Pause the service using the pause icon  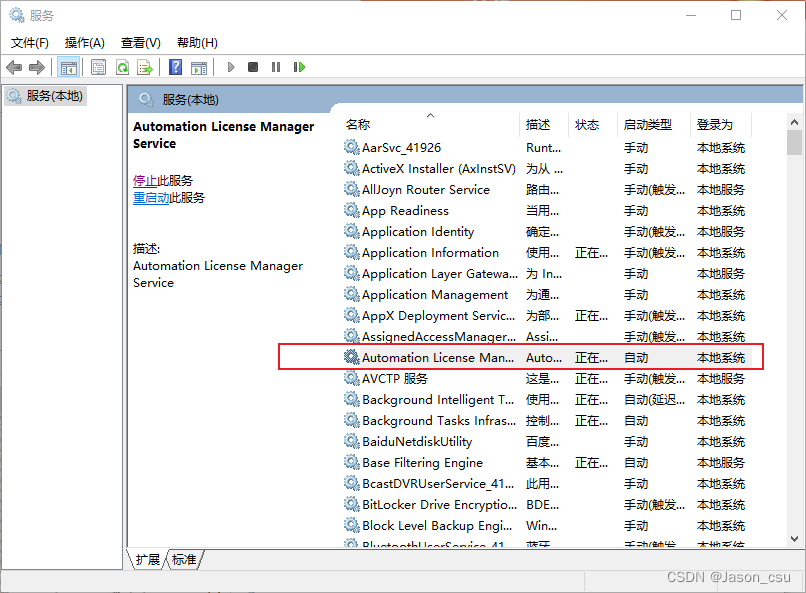277,67
